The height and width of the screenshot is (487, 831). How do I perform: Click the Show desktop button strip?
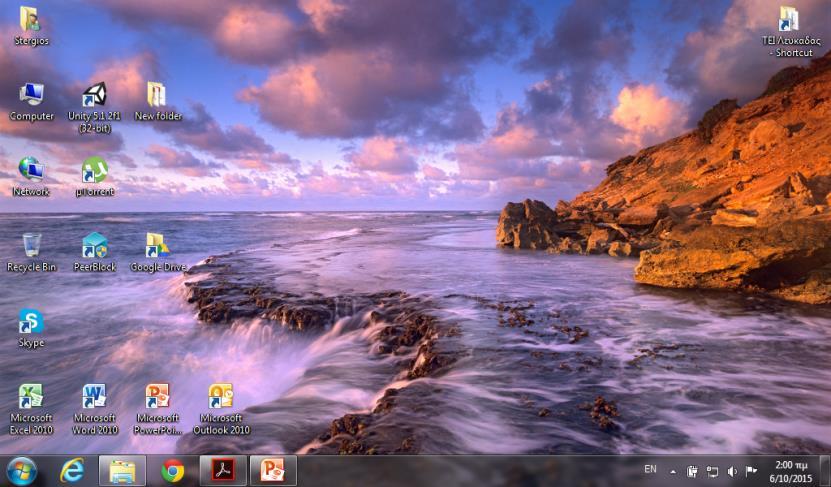(x=826, y=471)
